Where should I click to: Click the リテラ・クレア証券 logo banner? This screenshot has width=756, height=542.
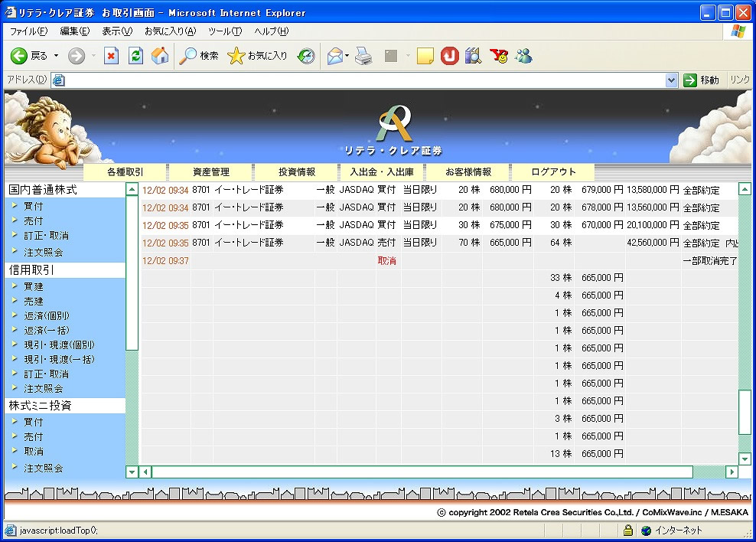tap(393, 130)
